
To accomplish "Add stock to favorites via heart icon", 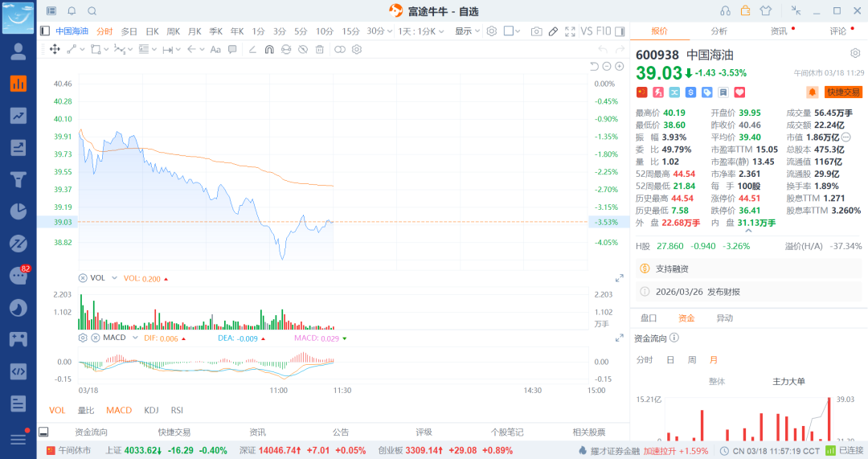I will [x=739, y=92].
